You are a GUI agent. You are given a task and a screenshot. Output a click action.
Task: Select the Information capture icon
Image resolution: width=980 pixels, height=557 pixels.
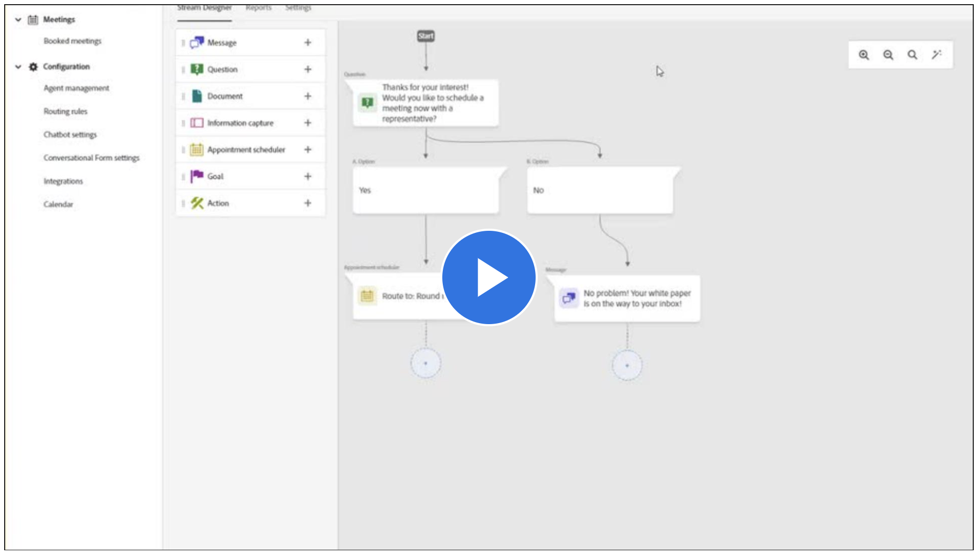(197, 122)
